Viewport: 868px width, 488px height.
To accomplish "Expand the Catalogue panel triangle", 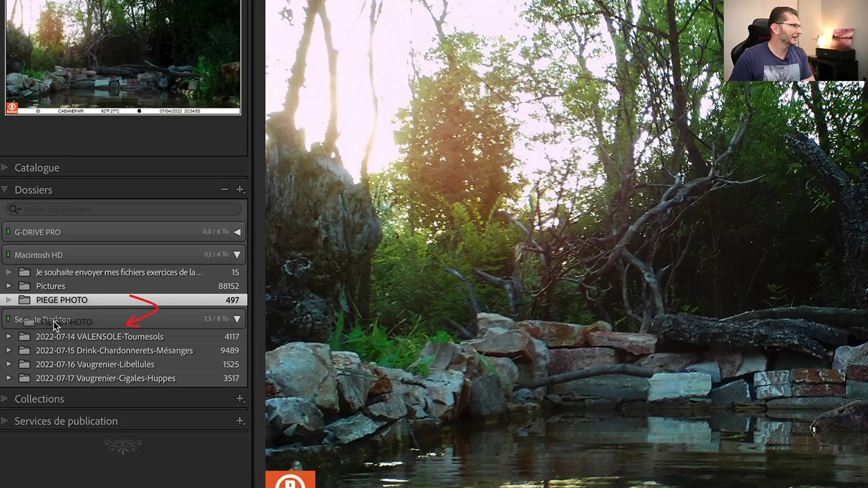I will [5, 167].
